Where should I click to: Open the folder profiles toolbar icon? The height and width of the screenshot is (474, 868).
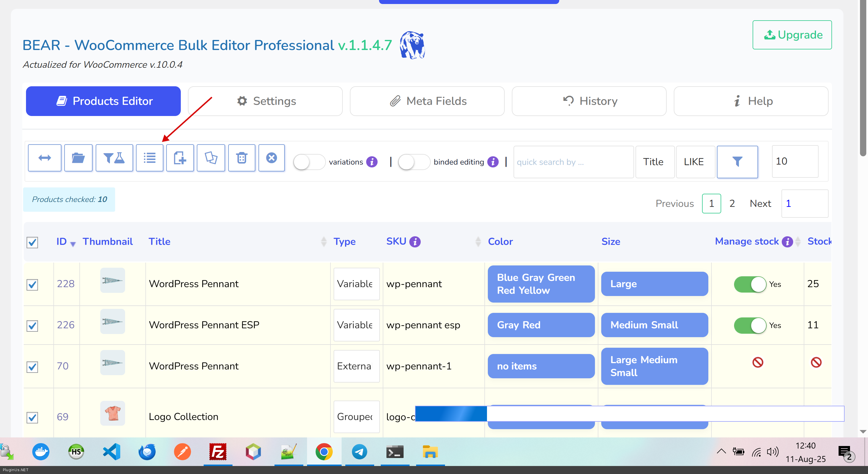click(x=78, y=158)
